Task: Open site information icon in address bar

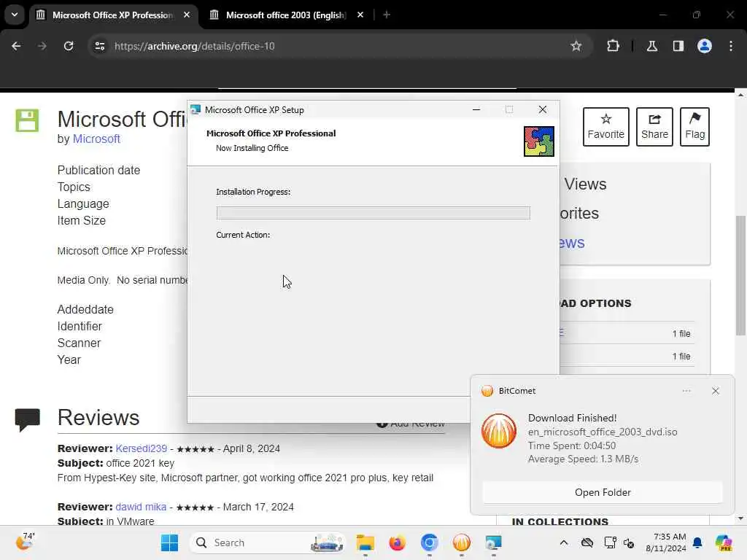Action: (x=99, y=46)
